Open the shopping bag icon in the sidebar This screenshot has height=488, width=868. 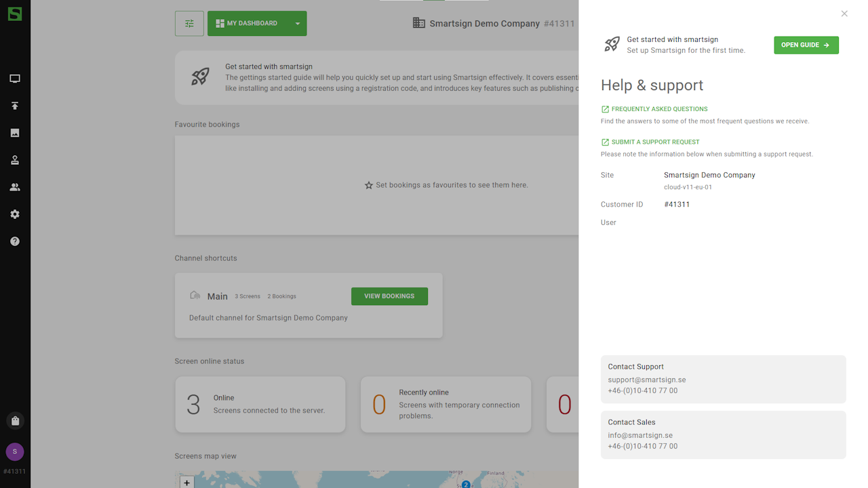pyautogui.click(x=15, y=421)
